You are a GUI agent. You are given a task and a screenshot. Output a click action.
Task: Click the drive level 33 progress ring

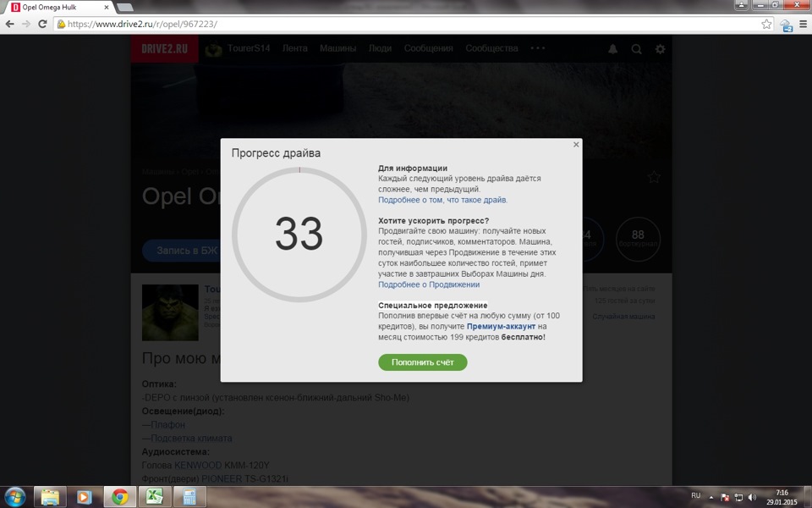coord(299,235)
